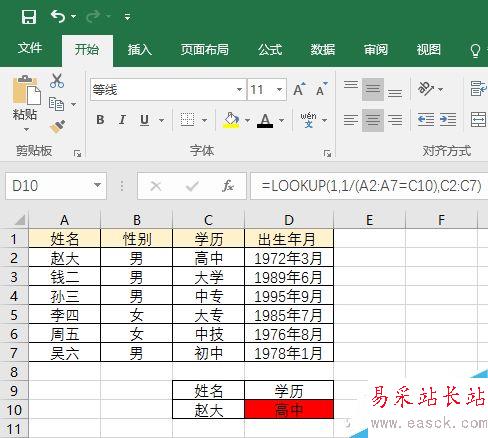Toggle Italic formatting

[x=122, y=120]
